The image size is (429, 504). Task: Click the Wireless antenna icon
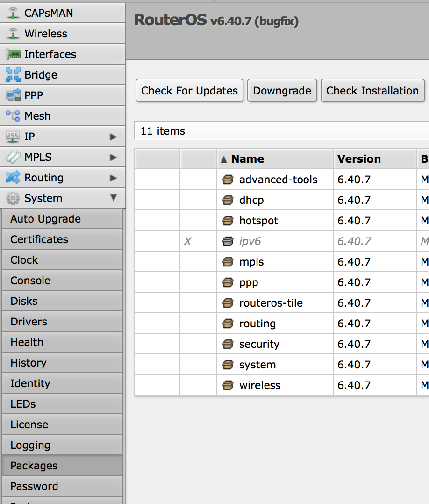[13, 34]
